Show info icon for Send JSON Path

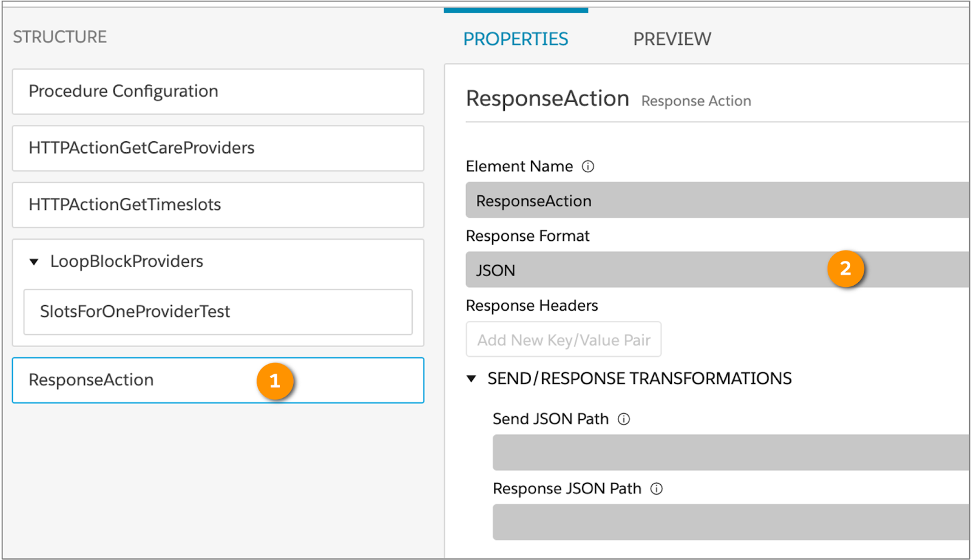point(624,419)
